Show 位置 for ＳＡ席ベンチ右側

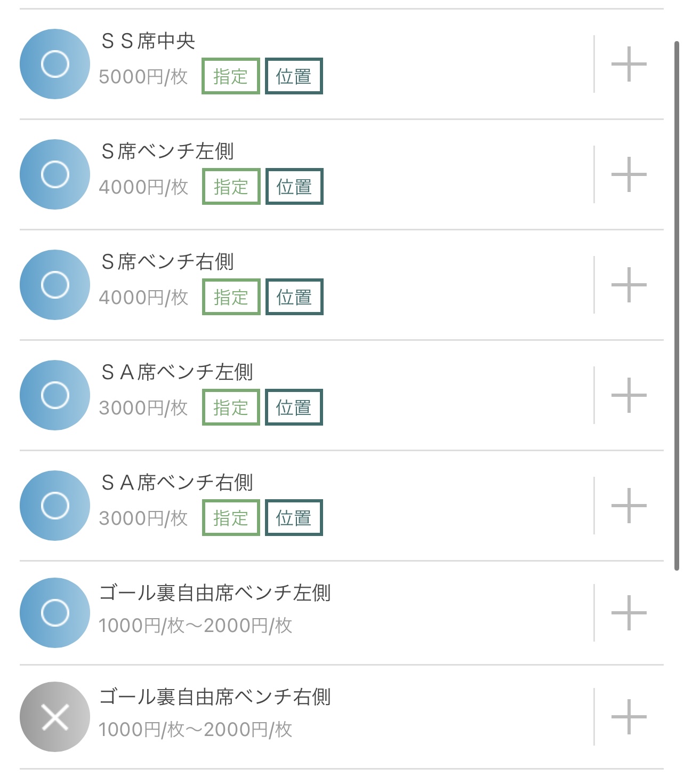294,518
